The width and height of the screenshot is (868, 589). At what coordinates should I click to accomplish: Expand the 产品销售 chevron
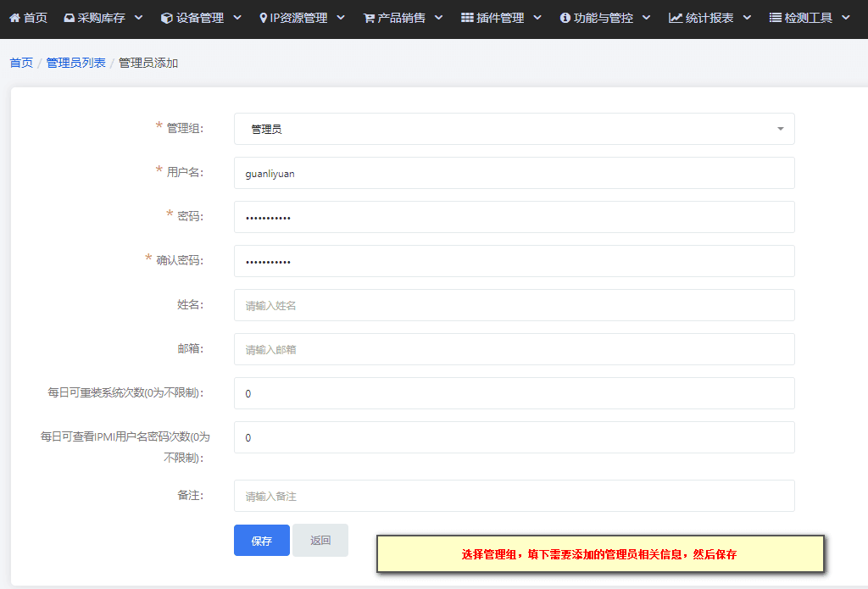[x=439, y=18]
